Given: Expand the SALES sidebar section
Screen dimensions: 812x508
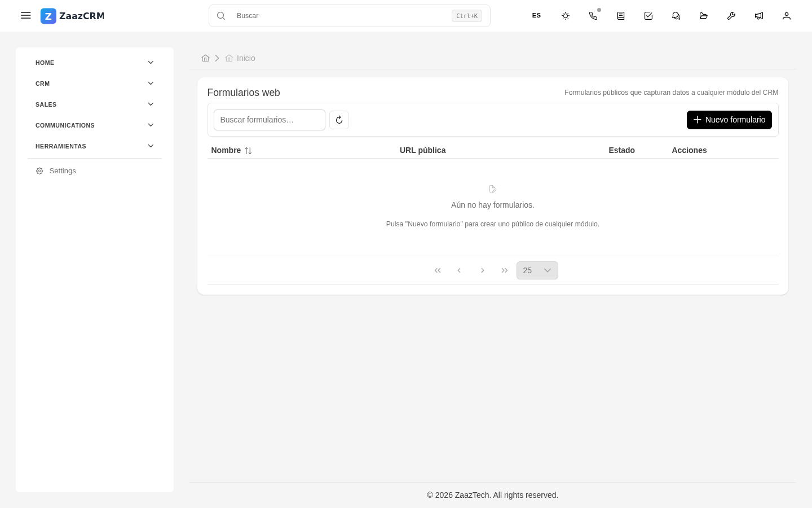Looking at the screenshot, I should pyautogui.click(x=95, y=104).
